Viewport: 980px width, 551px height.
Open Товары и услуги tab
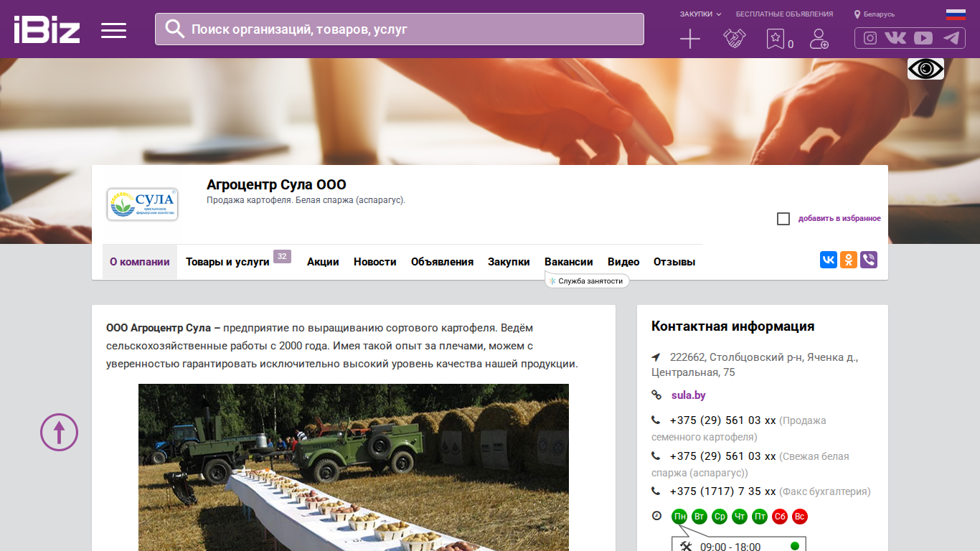point(227,262)
